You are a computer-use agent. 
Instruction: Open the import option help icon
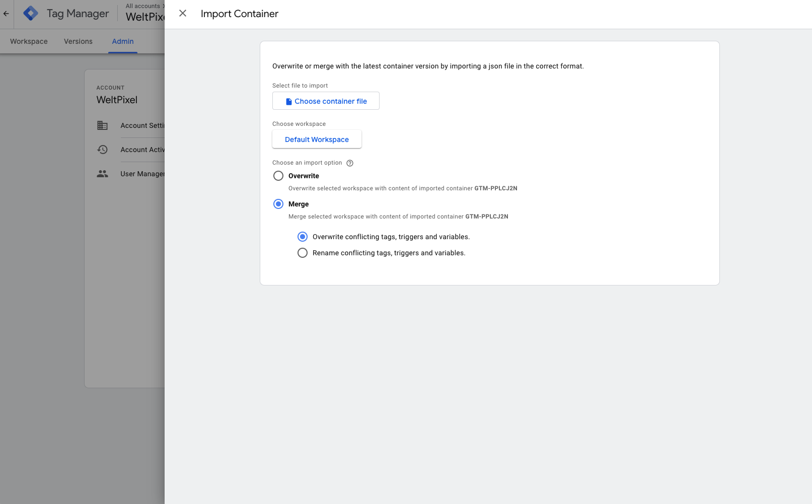350,163
